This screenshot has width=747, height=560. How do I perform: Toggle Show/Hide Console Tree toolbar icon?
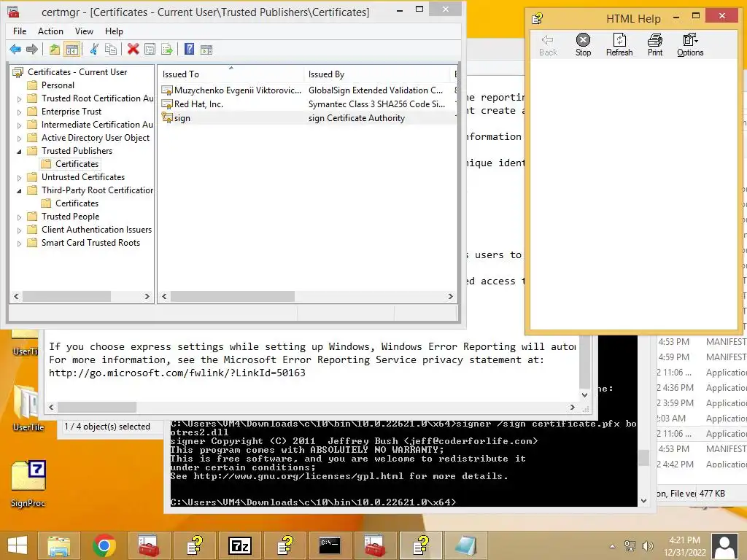click(72, 49)
